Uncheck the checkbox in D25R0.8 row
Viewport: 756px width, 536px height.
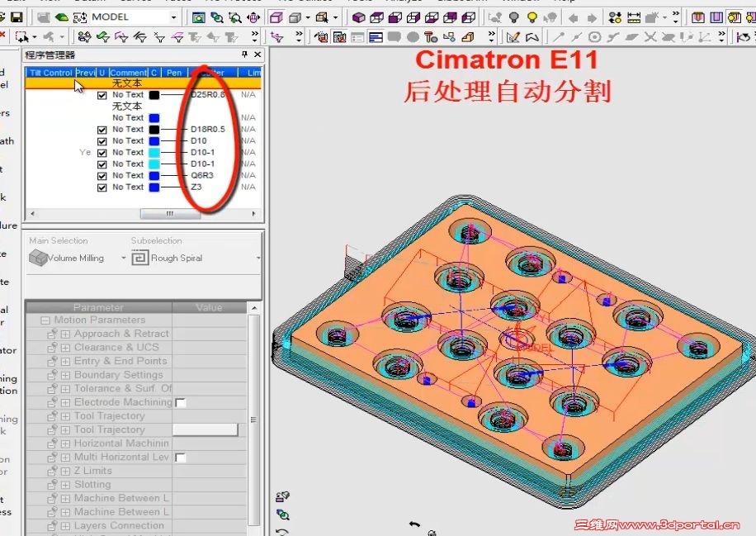(x=102, y=95)
